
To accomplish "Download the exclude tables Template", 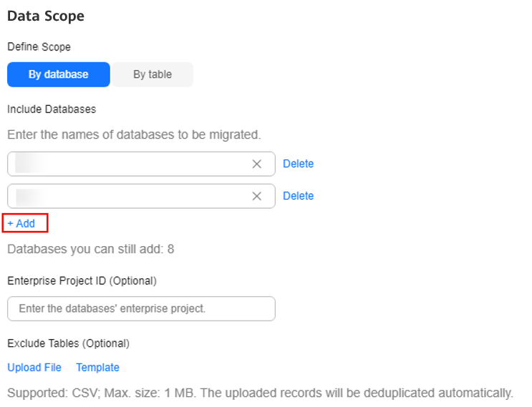I will (97, 368).
